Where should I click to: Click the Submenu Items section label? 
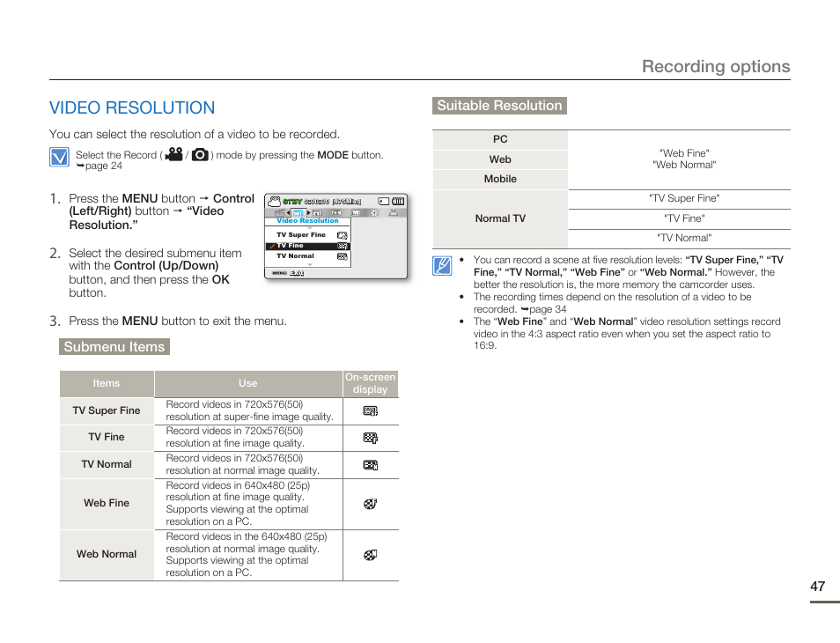[x=114, y=347]
